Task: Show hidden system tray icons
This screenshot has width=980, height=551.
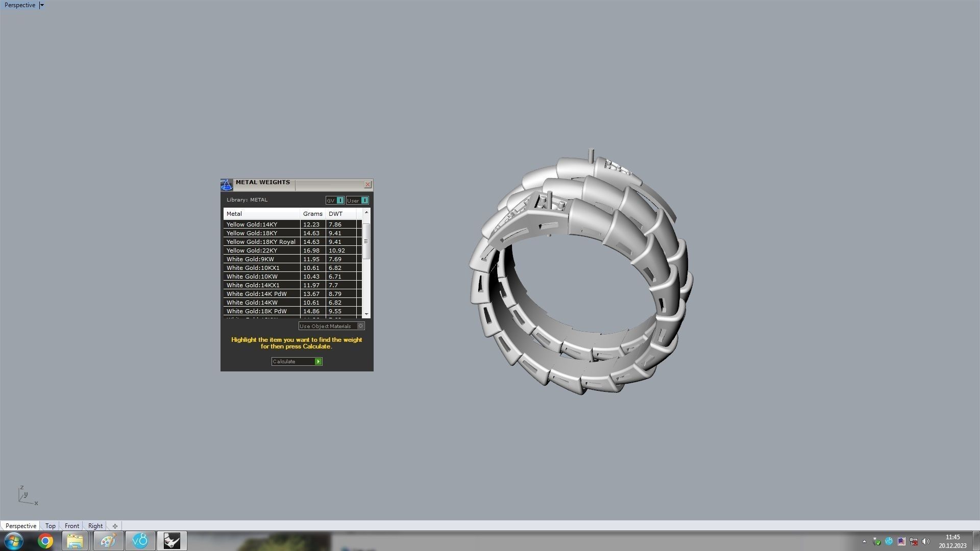Action: coord(864,542)
